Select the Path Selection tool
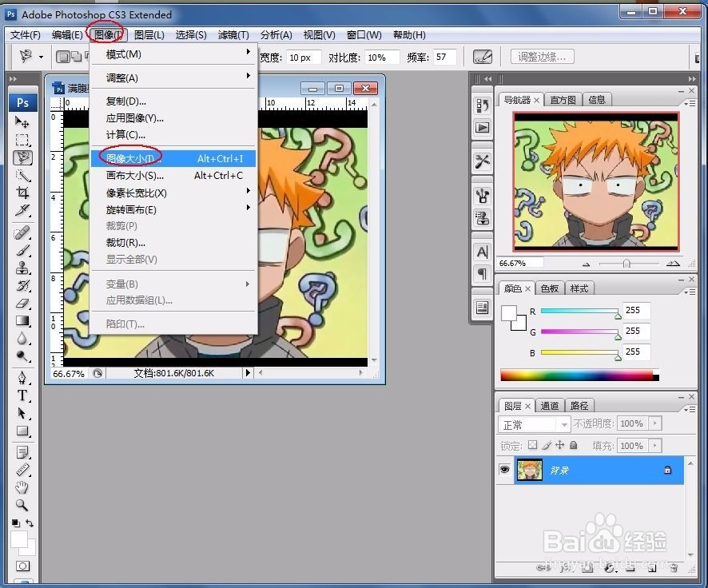708x588 pixels. click(x=22, y=413)
